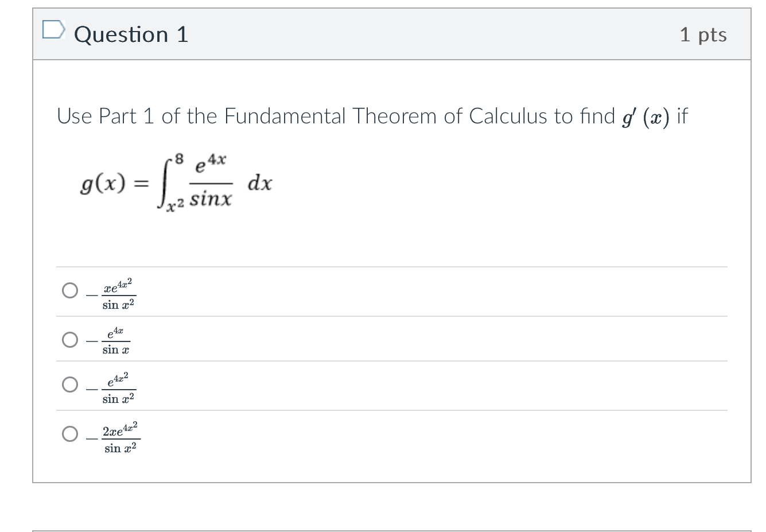
Task: Click the bookmark-shaped question marker icon
Action: pos(54,30)
